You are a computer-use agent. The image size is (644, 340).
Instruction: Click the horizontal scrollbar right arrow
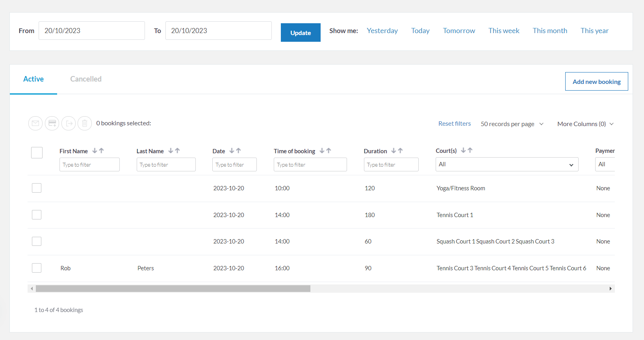pyautogui.click(x=611, y=289)
